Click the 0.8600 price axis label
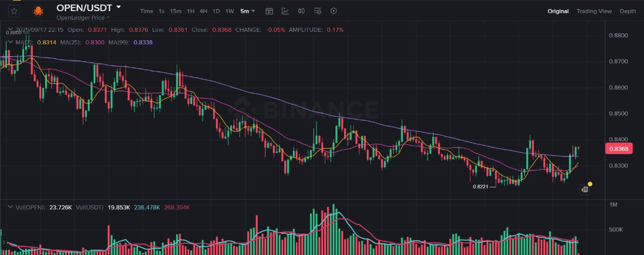 [618, 88]
